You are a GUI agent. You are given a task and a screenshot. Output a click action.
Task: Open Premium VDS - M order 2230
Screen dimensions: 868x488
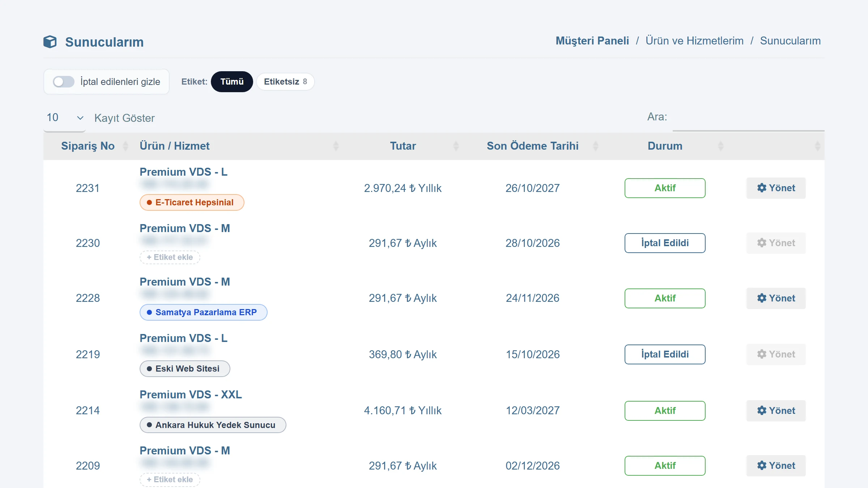click(184, 228)
